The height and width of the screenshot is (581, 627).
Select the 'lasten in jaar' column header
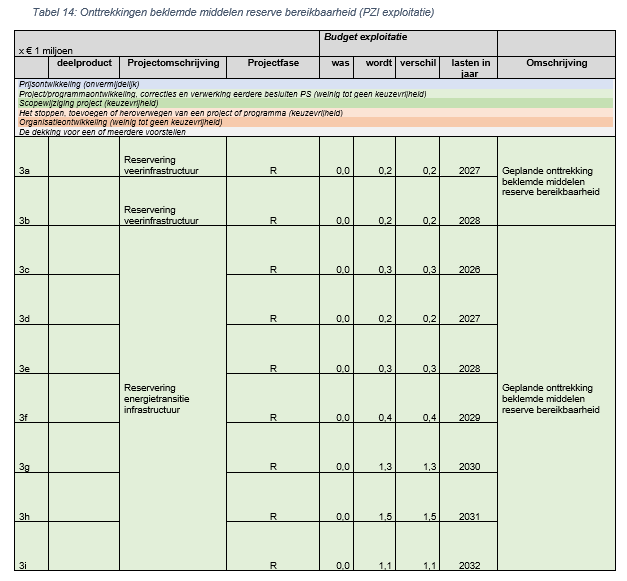(467, 68)
